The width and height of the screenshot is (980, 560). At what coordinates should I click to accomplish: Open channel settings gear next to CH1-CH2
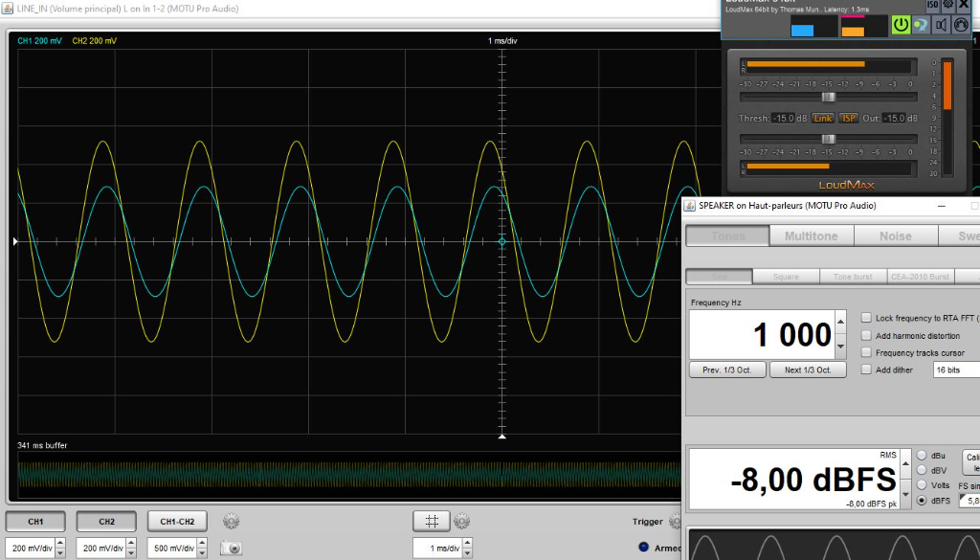click(231, 522)
